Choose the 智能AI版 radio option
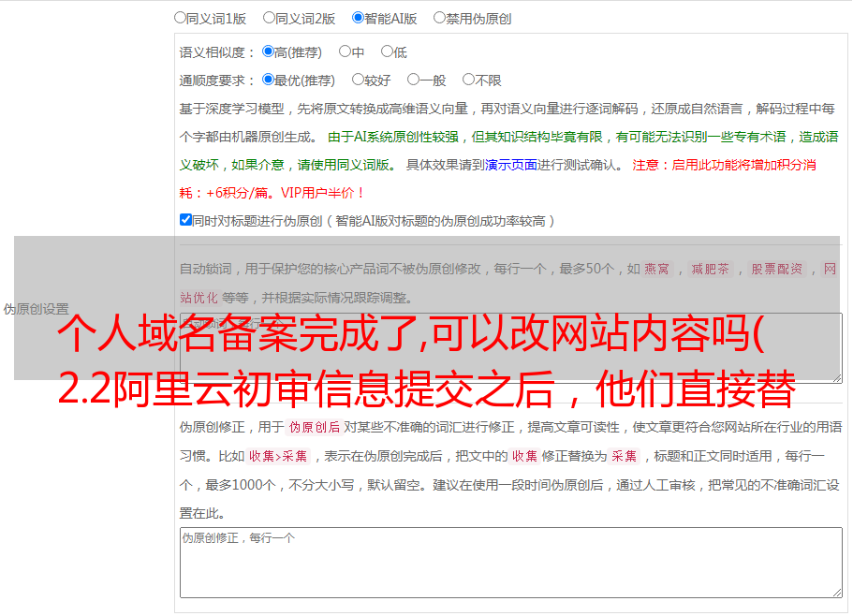The image size is (853, 616). click(x=358, y=18)
